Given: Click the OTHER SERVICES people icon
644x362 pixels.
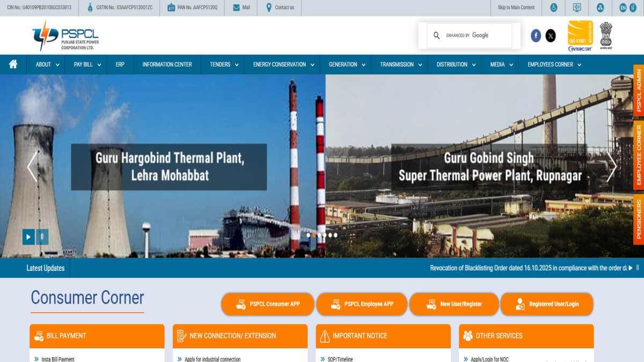Looking at the screenshot, I should (467, 336).
